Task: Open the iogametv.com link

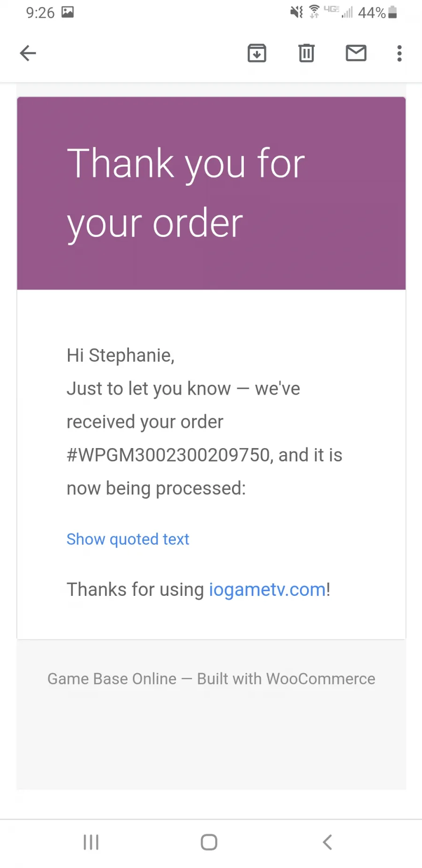Action: tap(267, 590)
